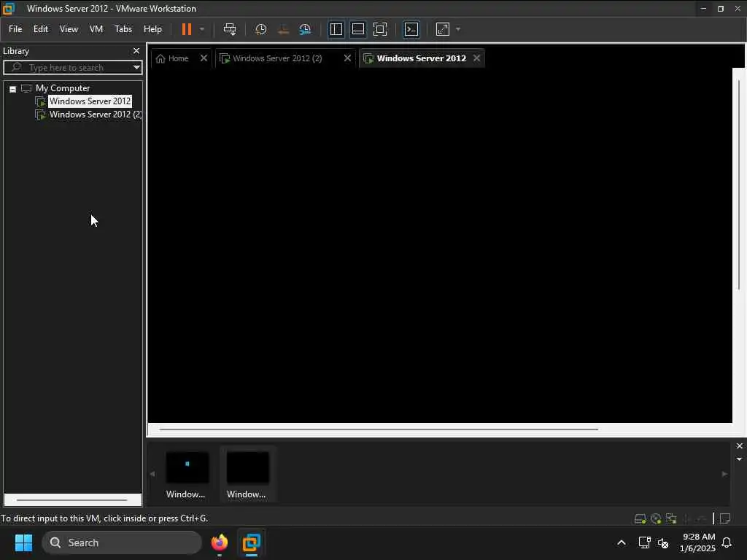Click the VM view vertical scrollbar
Screen dimensions: 747x560
(739, 184)
